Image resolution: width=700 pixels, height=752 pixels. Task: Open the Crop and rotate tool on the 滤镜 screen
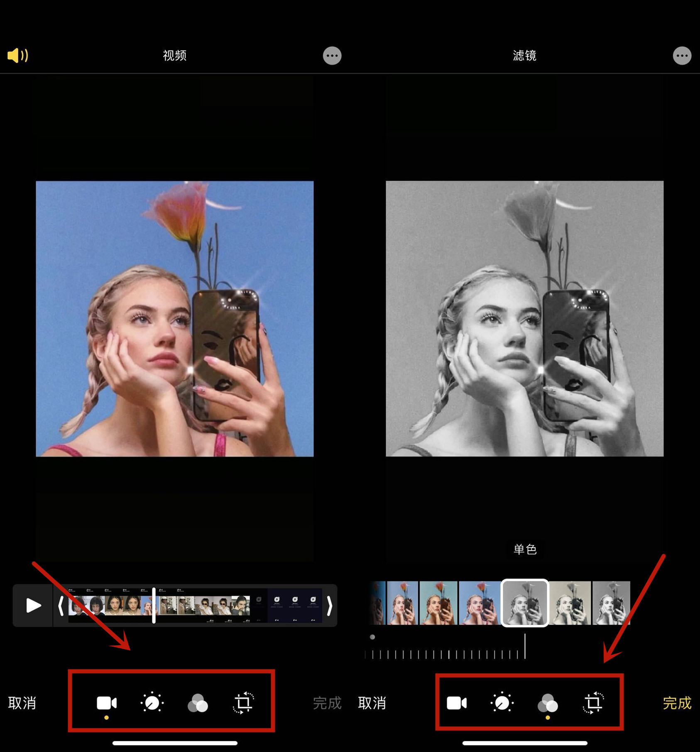click(x=593, y=703)
